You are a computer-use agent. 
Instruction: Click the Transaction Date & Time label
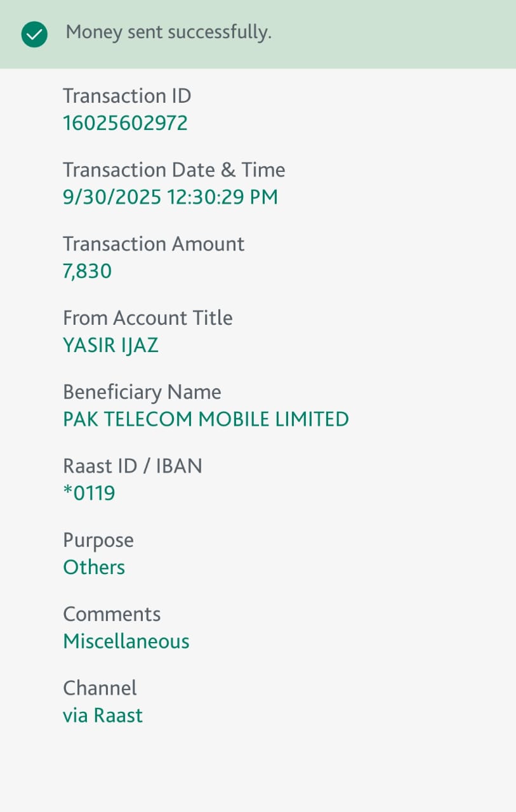[x=174, y=170]
